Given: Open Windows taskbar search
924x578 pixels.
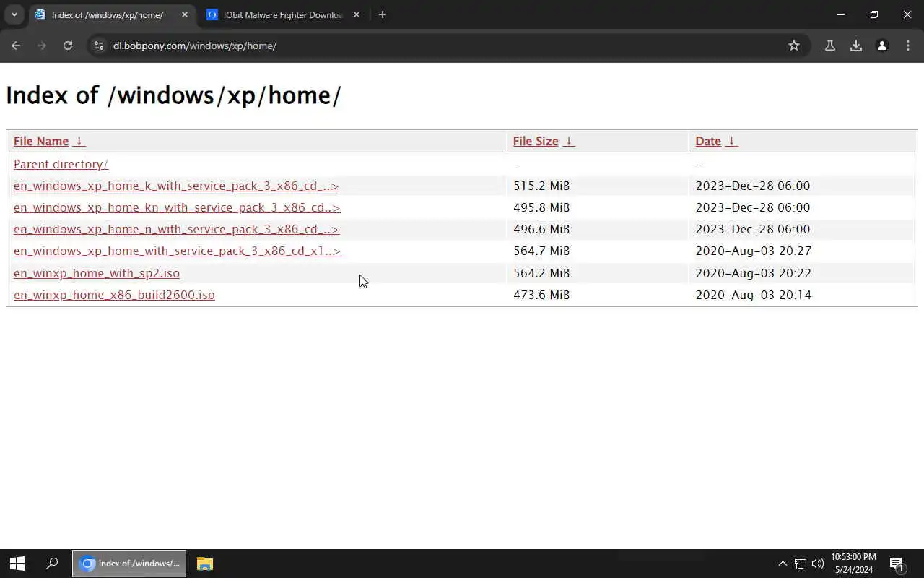Looking at the screenshot, I should tap(52, 564).
